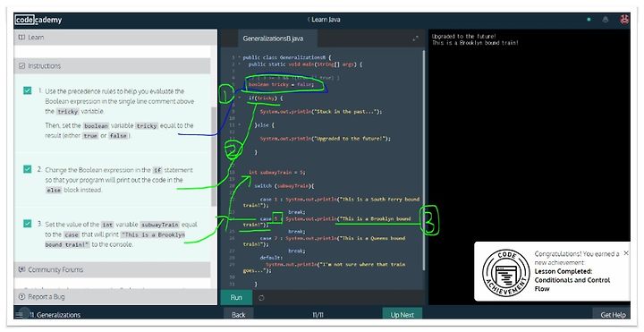Click the Learn book icon
The height and width of the screenshot is (332, 644).
tap(21, 38)
